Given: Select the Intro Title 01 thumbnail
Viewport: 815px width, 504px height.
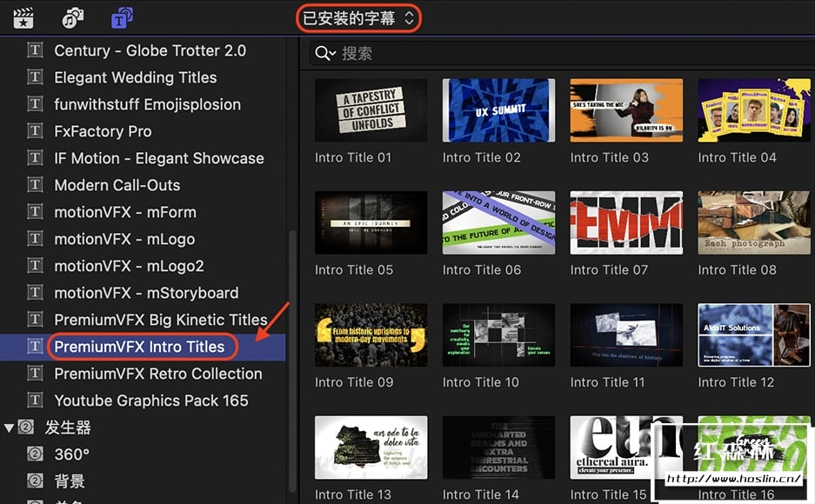Looking at the screenshot, I should tap(371, 110).
